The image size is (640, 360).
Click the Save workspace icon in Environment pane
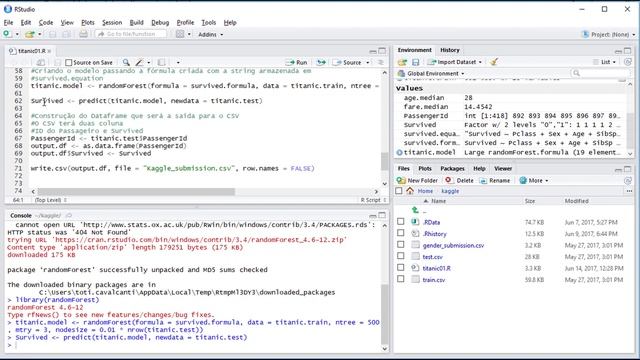[x=416, y=62]
